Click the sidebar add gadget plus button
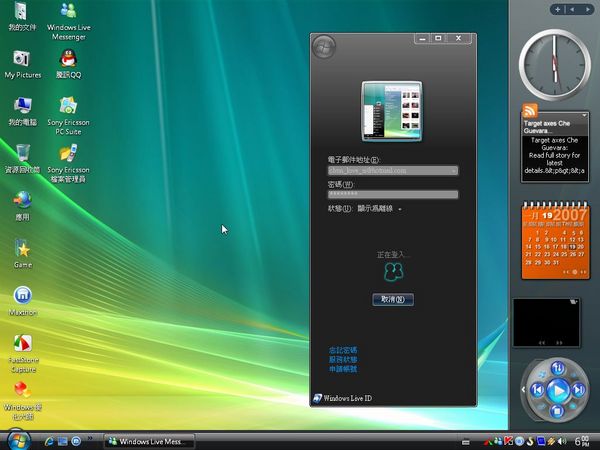 click(558, 9)
